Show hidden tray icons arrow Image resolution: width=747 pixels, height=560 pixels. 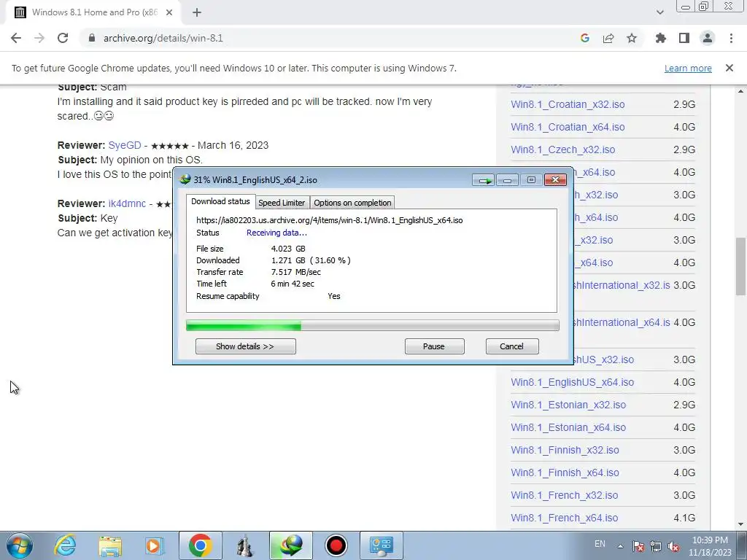coord(620,546)
